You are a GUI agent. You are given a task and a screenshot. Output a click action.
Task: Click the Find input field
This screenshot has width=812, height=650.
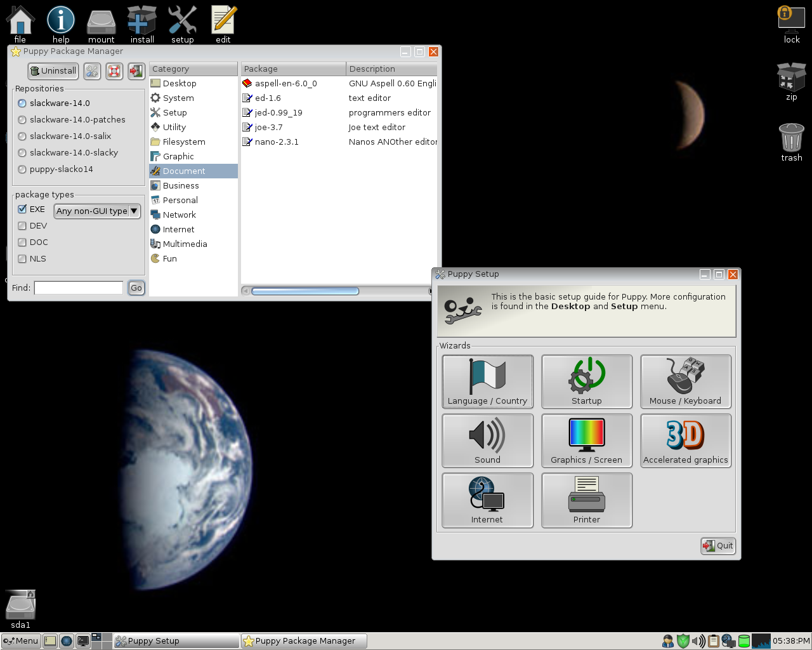tap(79, 288)
